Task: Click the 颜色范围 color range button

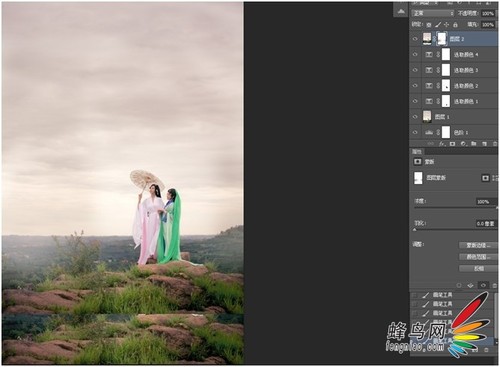Action: click(478, 257)
